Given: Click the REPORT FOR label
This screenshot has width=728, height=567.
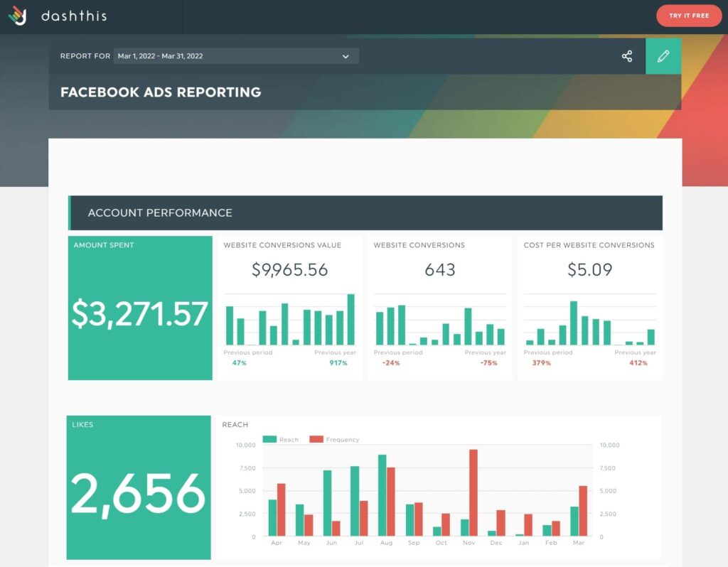Looking at the screenshot, I should tap(85, 56).
